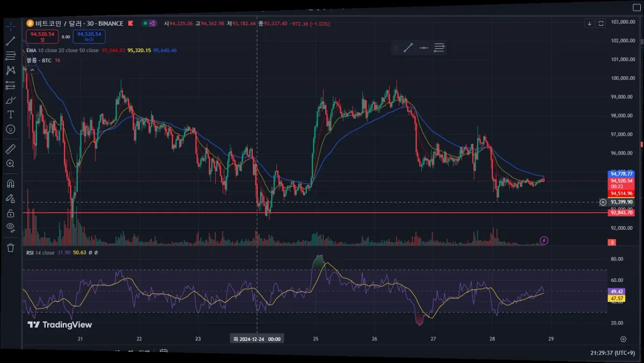Toggle magnet mode for drawings
644x363 pixels.
pos(10,183)
